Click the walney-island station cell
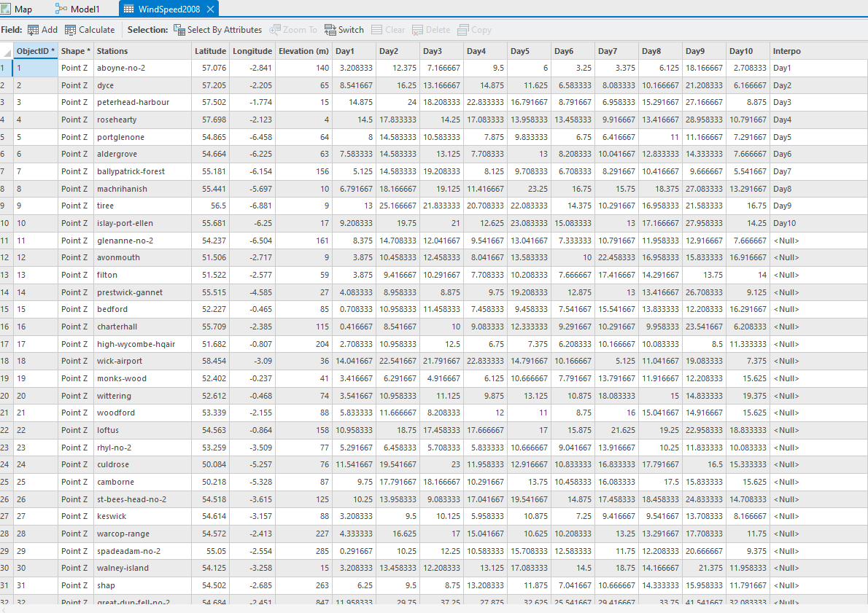 click(x=142, y=568)
